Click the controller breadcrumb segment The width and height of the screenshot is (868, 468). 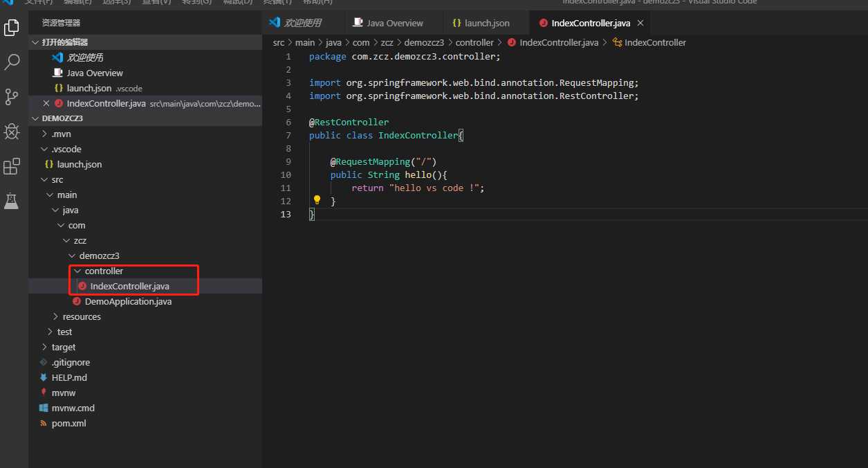pos(474,42)
